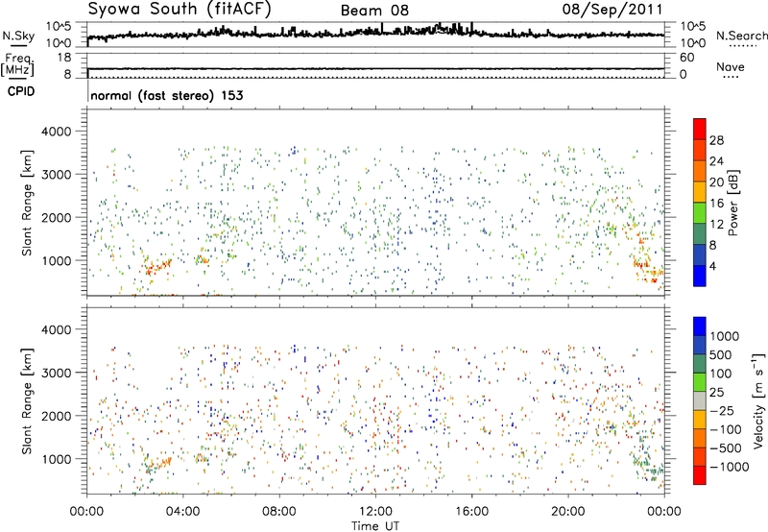The height and width of the screenshot is (532, 768).
Task: Click the 'Freq. [MHz]' label
Action: [18, 64]
